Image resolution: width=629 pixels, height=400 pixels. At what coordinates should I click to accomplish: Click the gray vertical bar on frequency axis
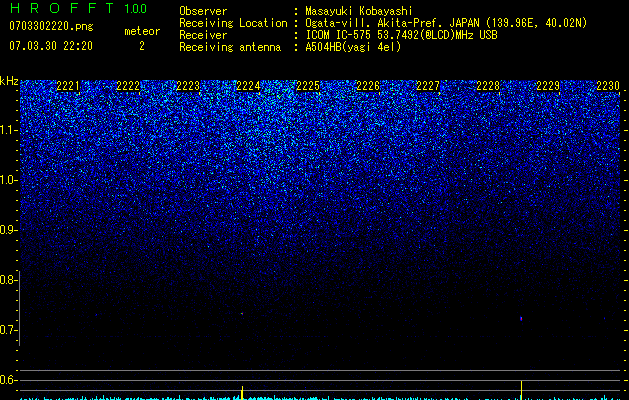coord(20,308)
